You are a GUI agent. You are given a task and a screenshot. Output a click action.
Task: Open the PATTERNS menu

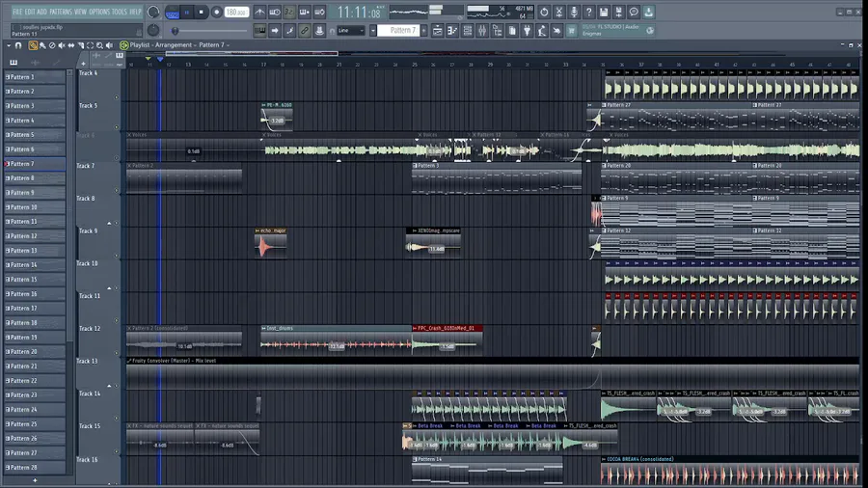coord(61,12)
